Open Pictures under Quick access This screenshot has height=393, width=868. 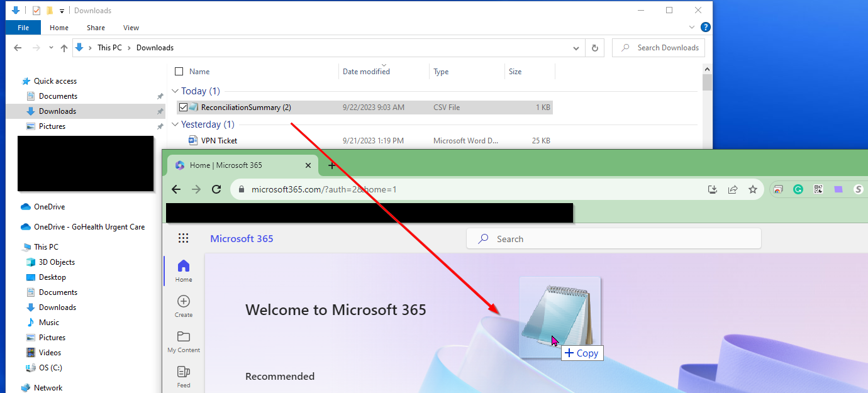pyautogui.click(x=52, y=126)
